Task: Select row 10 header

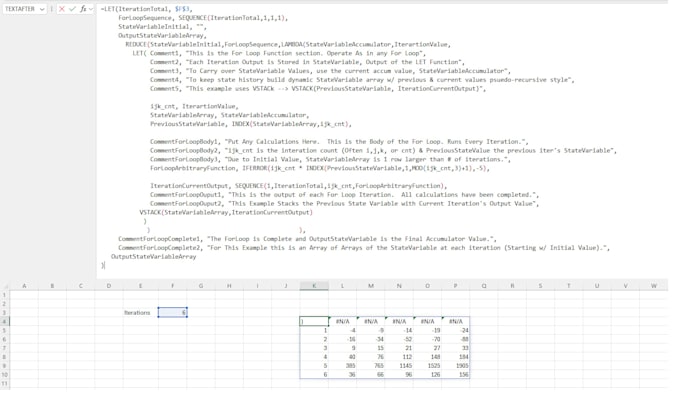Action: 5,374
